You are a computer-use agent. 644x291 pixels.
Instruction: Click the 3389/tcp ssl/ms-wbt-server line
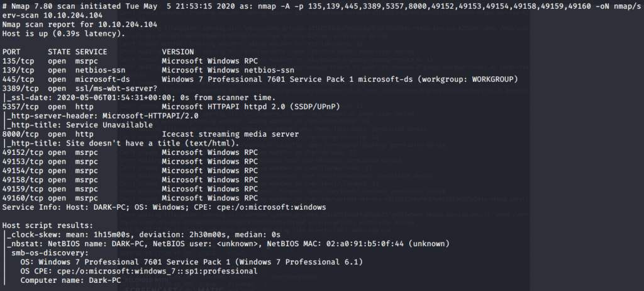click(19, 88)
